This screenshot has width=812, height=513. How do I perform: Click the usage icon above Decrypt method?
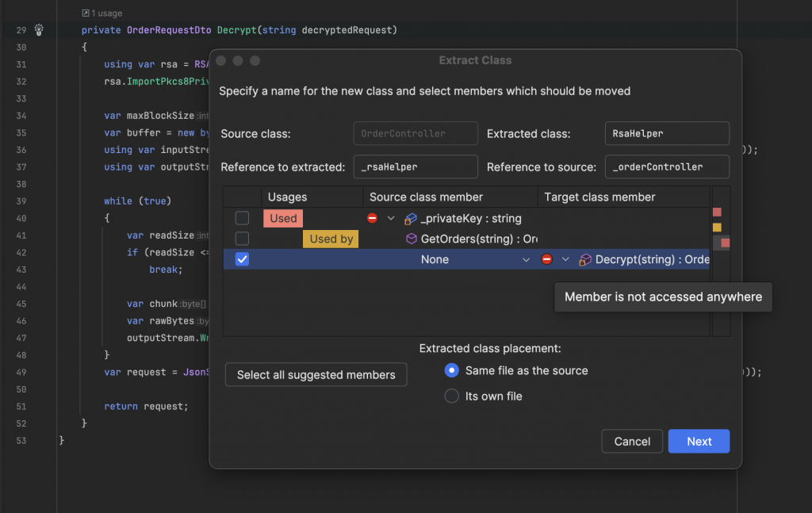86,13
